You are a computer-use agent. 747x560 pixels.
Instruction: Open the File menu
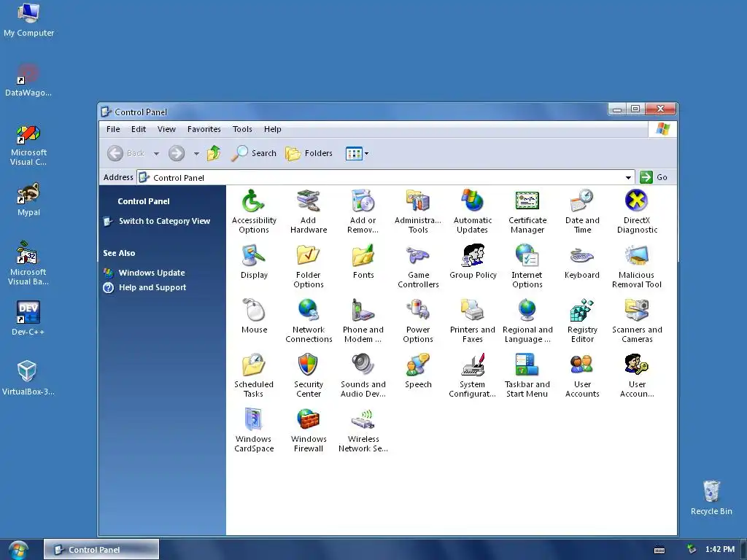[113, 129]
